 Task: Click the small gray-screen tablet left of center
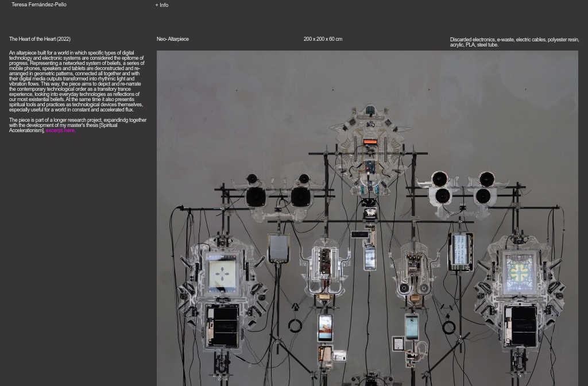(x=278, y=248)
